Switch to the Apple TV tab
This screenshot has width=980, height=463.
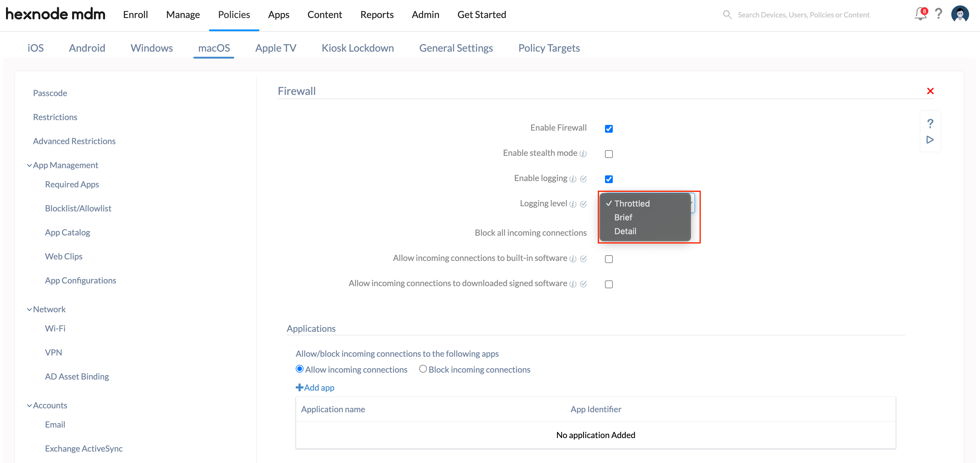point(275,48)
